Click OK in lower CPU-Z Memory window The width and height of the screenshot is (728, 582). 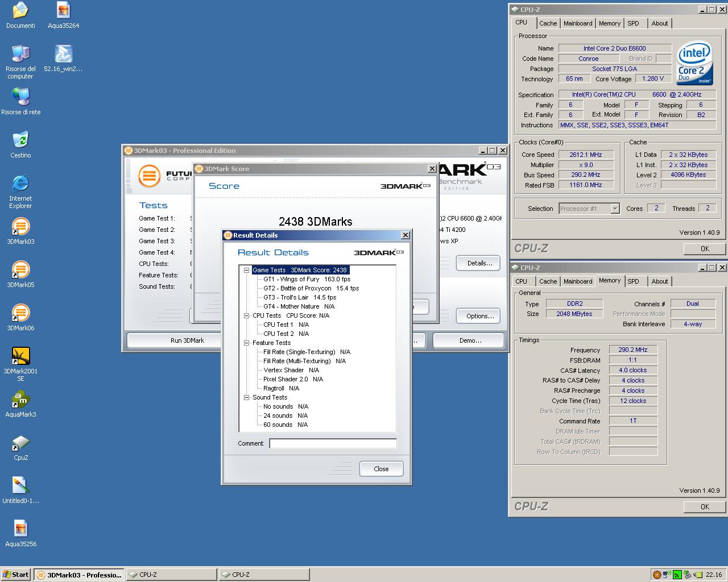coord(705,506)
